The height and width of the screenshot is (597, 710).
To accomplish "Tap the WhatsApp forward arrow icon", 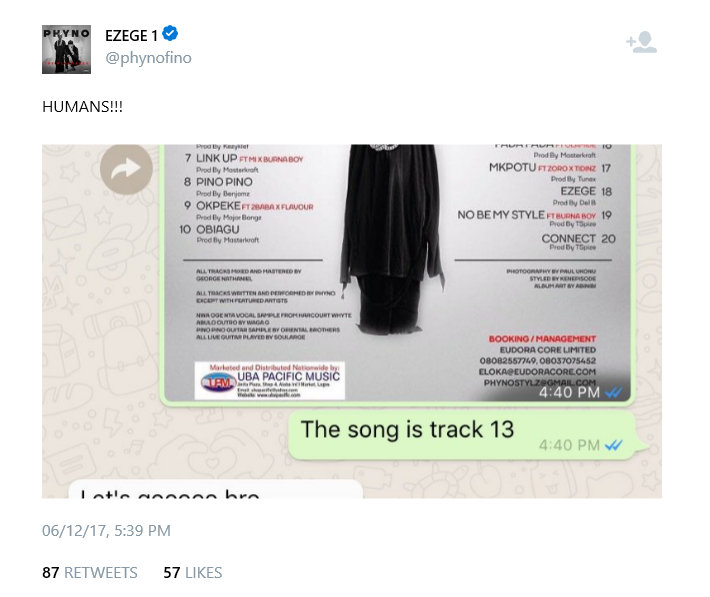I will pos(126,169).
